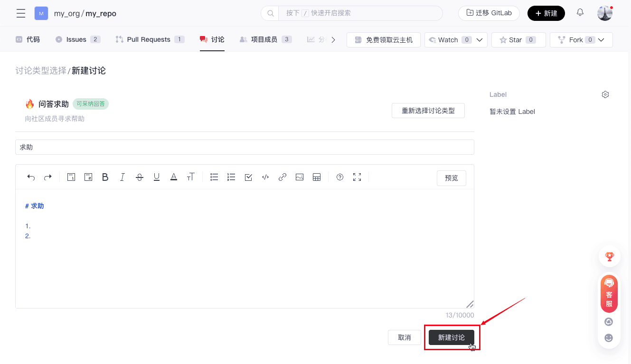
Task: Undo the last edit
Action: click(x=31, y=177)
